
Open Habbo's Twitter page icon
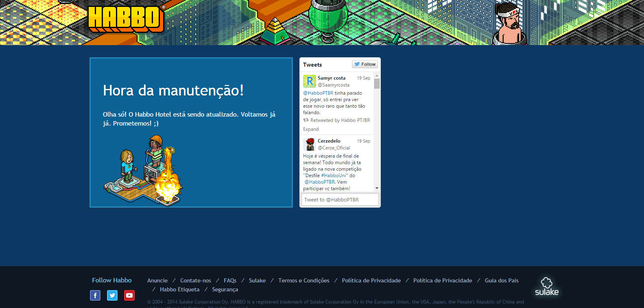tap(112, 295)
